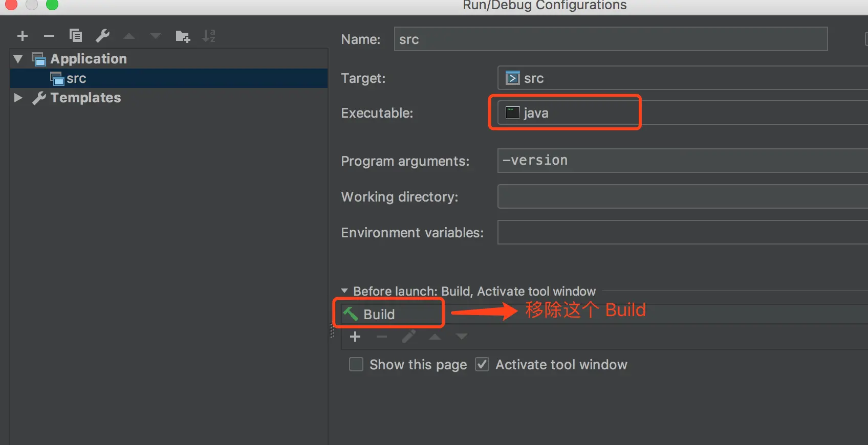
Task: Move configuration up in toolbar
Action: tap(129, 36)
